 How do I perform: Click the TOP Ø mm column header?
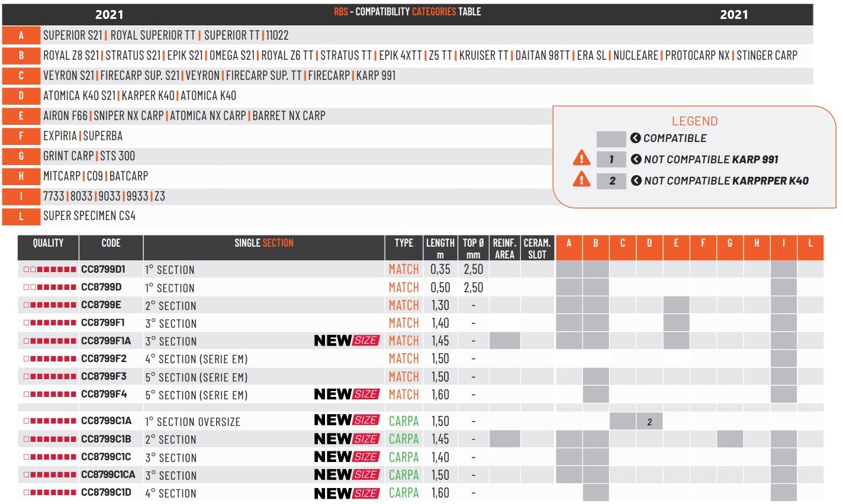click(474, 248)
